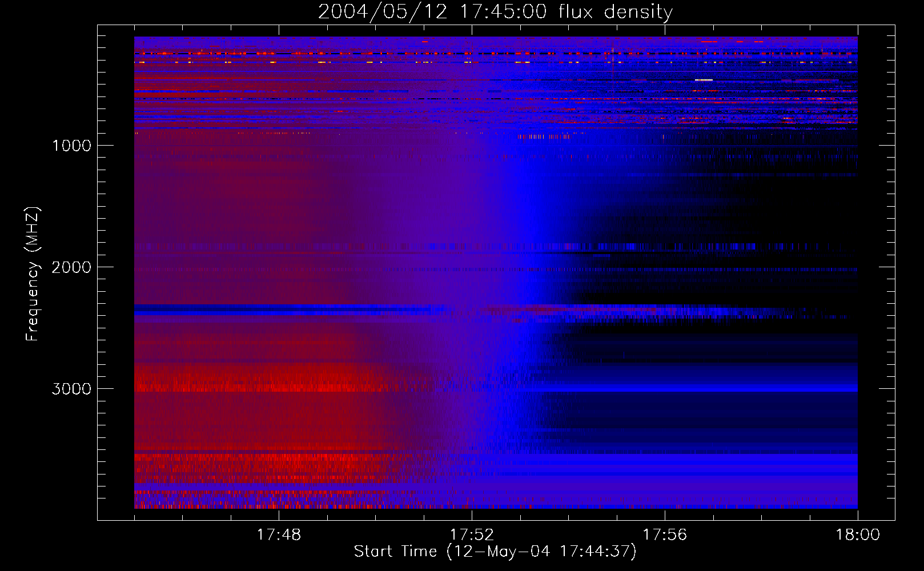The image size is (924, 571).
Task: Click the 17:52 time tick label
Action: click(x=472, y=535)
